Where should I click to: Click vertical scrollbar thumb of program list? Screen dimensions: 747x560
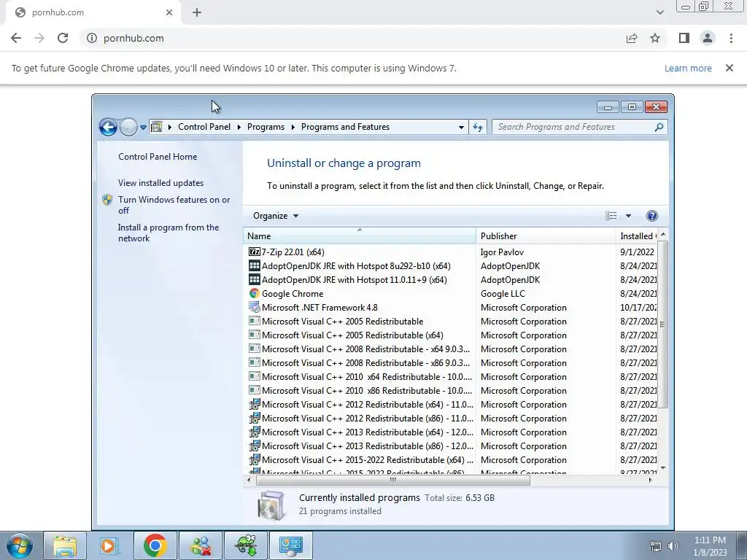click(662, 324)
